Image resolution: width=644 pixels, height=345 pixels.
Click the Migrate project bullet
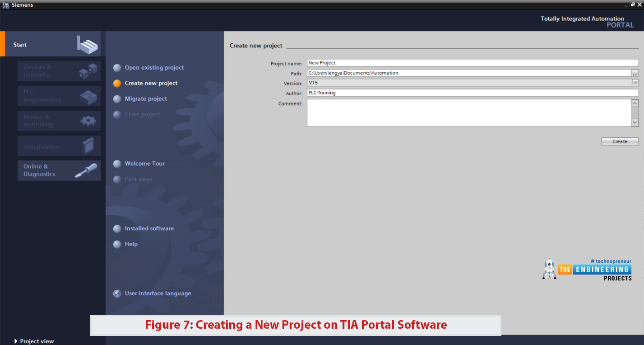point(117,99)
